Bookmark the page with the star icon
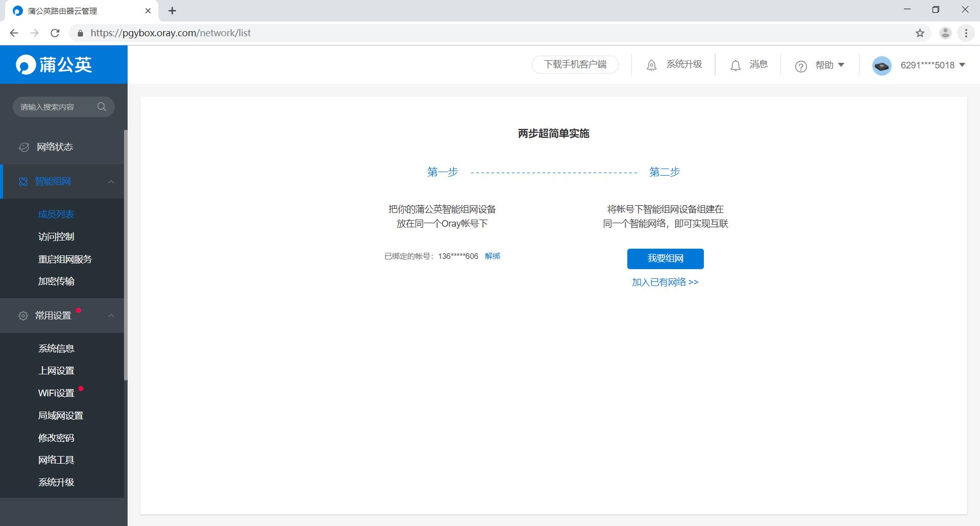The width and height of the screenshot is (980, 526). click(x=920, y=33)
